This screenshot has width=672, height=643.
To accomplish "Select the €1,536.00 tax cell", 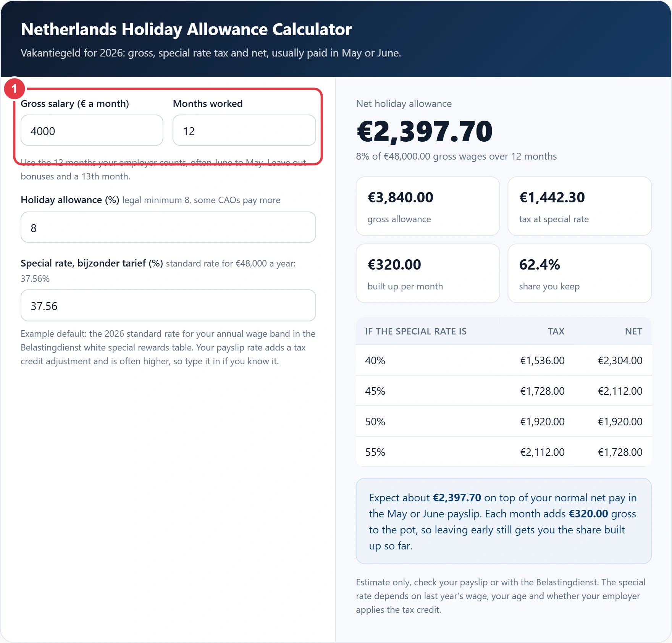I will (542, 360).
